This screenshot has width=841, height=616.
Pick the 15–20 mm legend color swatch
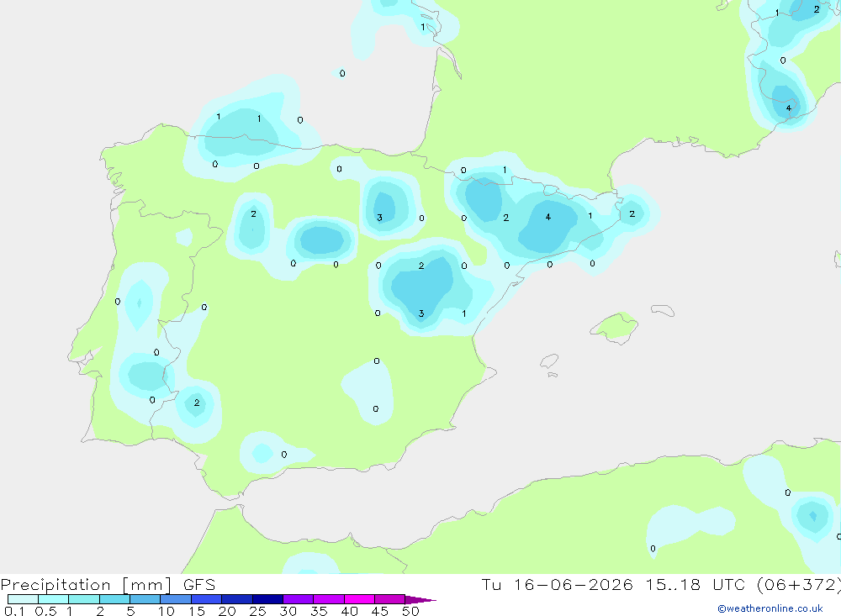pos(207,599)
